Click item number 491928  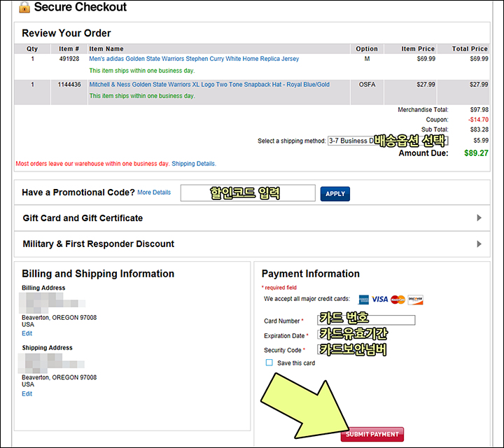tap(69, 59)
